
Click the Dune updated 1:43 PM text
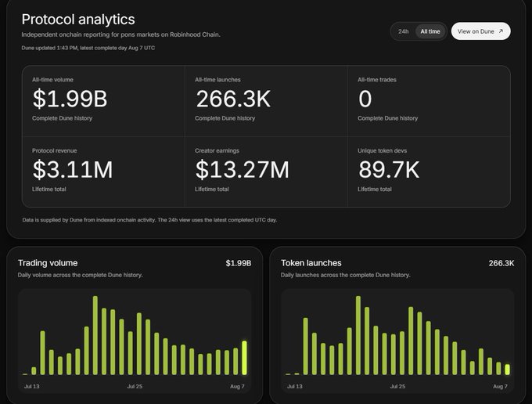[x=88, y=48]
